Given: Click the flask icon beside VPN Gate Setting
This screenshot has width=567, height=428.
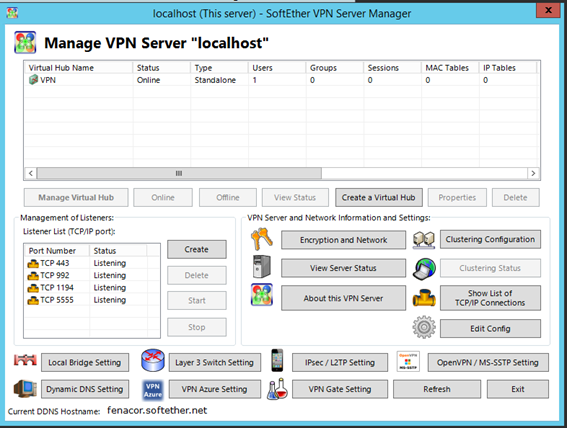Looking at the screenshot, I should 277,389.
